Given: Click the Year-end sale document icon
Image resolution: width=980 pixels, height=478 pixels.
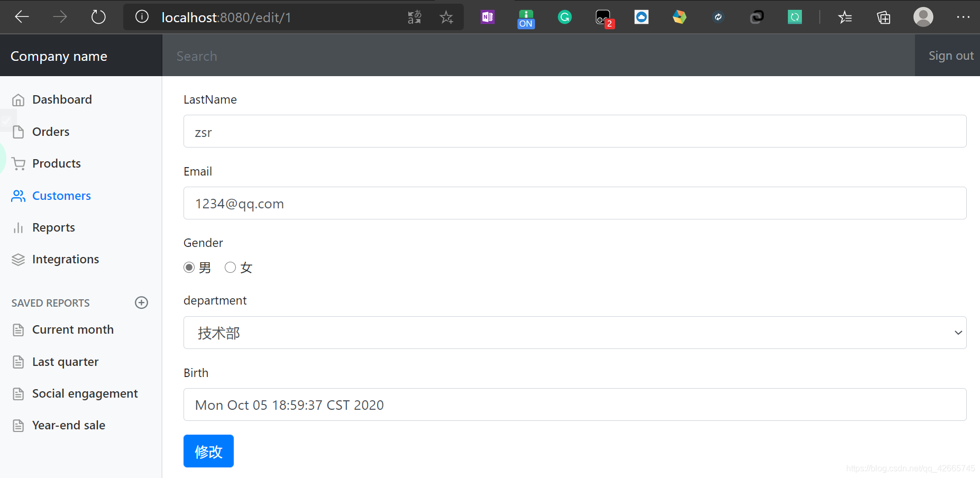Looking at the screenshot, I should coord(19,426).
